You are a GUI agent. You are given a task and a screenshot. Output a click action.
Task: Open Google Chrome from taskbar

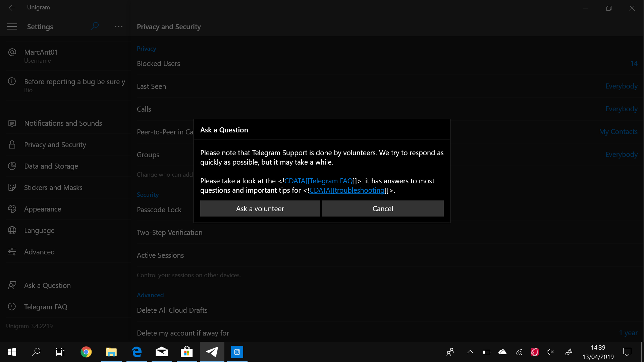[x=86, y=352]
